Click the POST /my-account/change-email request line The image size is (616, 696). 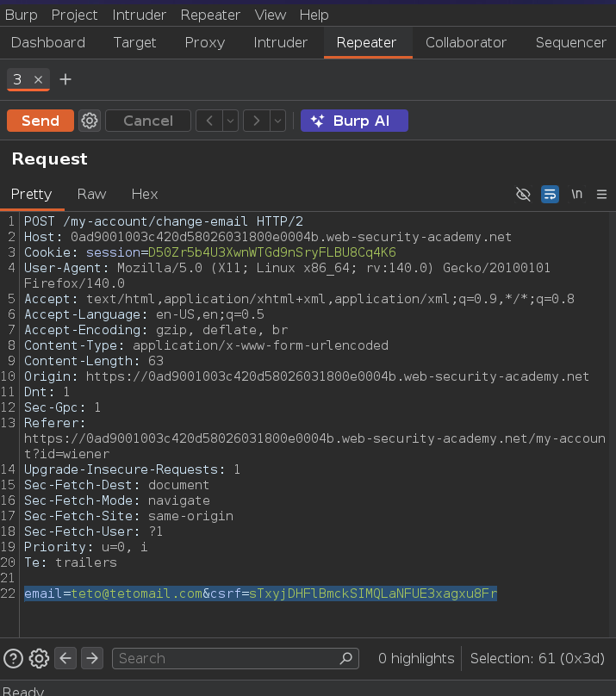164,221
